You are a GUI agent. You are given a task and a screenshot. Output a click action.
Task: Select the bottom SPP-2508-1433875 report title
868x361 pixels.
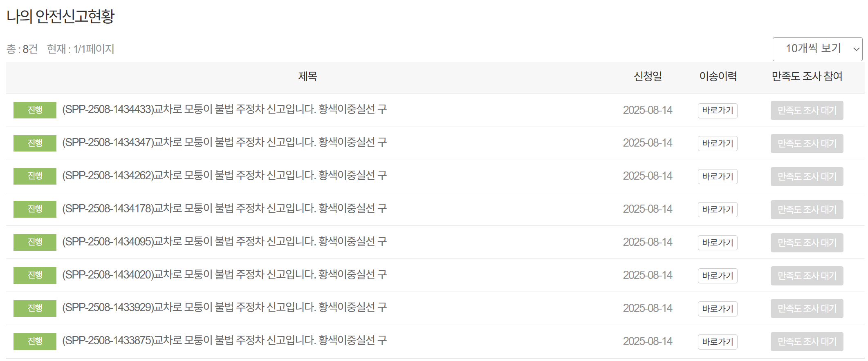pyautogui.click(x=223, y=341)
